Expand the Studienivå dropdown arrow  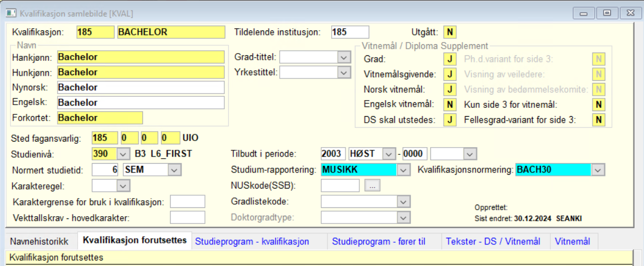122,154
